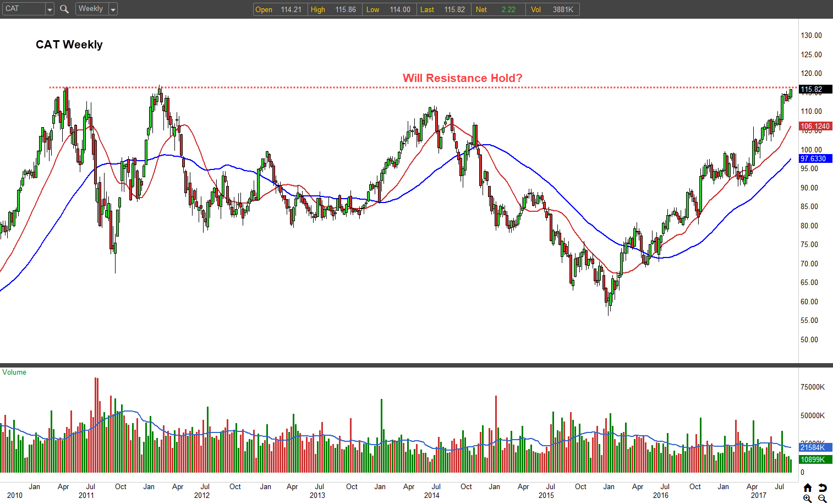Click the 2015 year label on time axis
833x504 pixels.
[546, 495]
